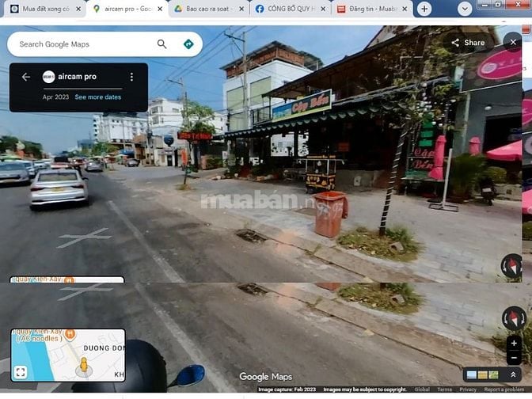Click the Terms link in footer
The image size is (532, 399).
coord(444,389)
